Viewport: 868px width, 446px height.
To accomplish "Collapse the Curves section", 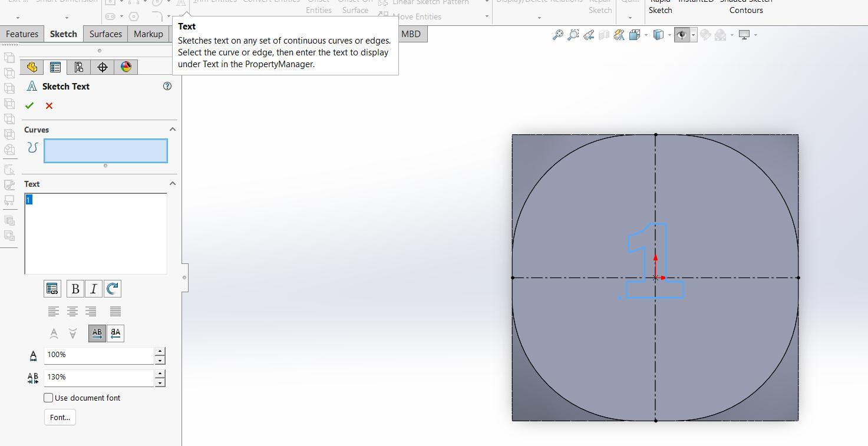I will [173, 129].
